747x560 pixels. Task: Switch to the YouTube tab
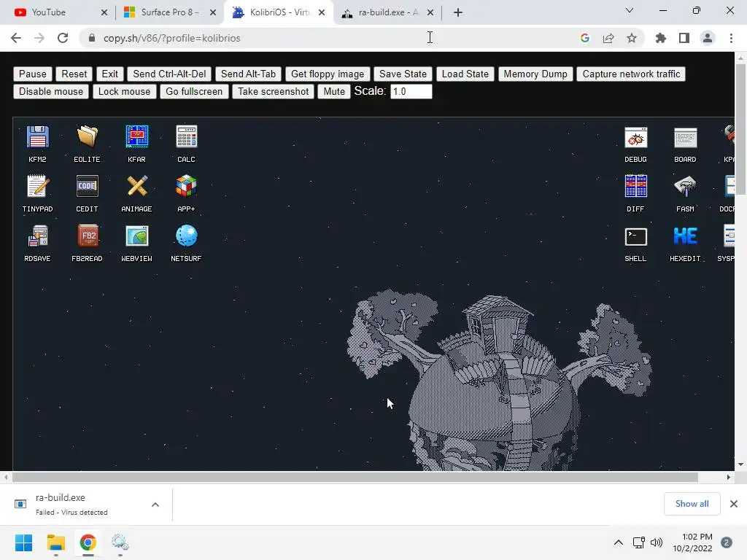[56, 12]
